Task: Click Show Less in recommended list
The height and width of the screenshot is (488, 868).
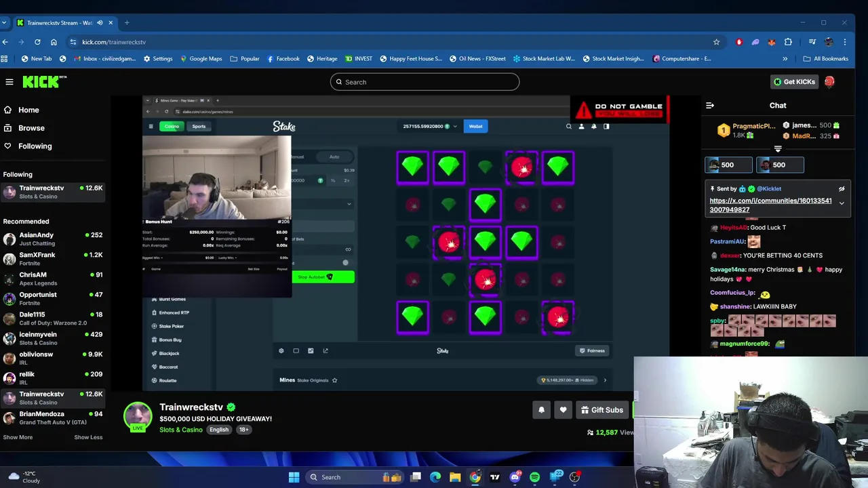Action: [x=88, y=437]
